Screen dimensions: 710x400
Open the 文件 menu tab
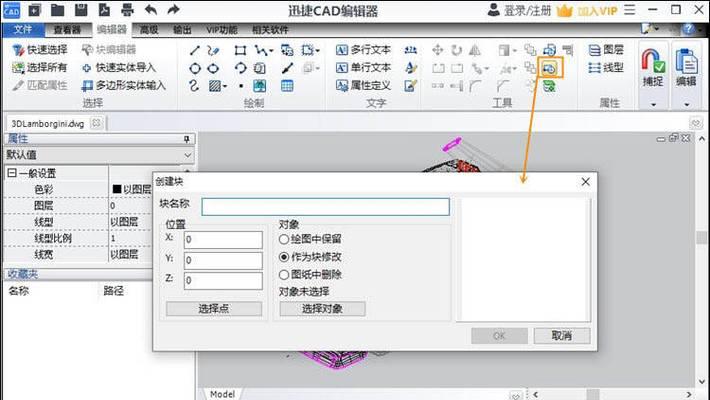[23, 30]
